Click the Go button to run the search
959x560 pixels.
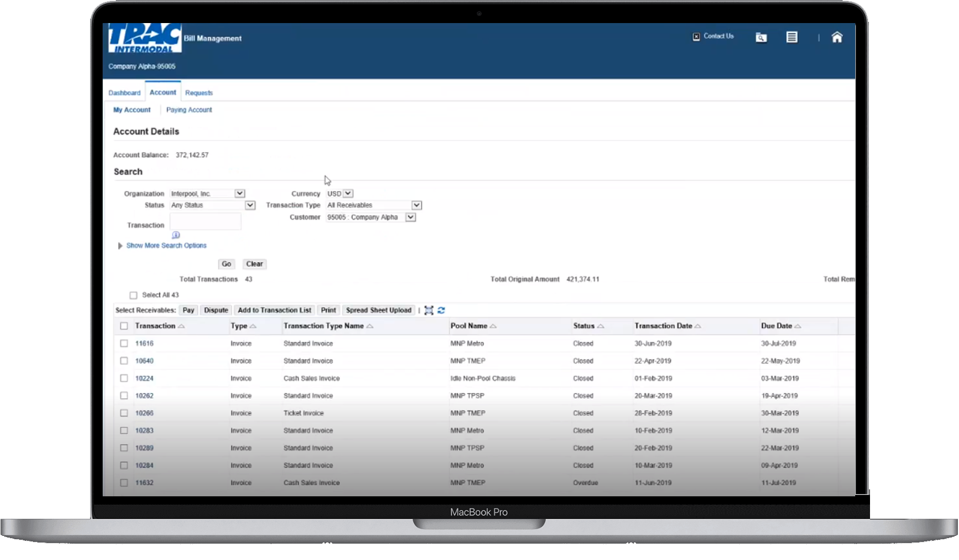(226, 264)
